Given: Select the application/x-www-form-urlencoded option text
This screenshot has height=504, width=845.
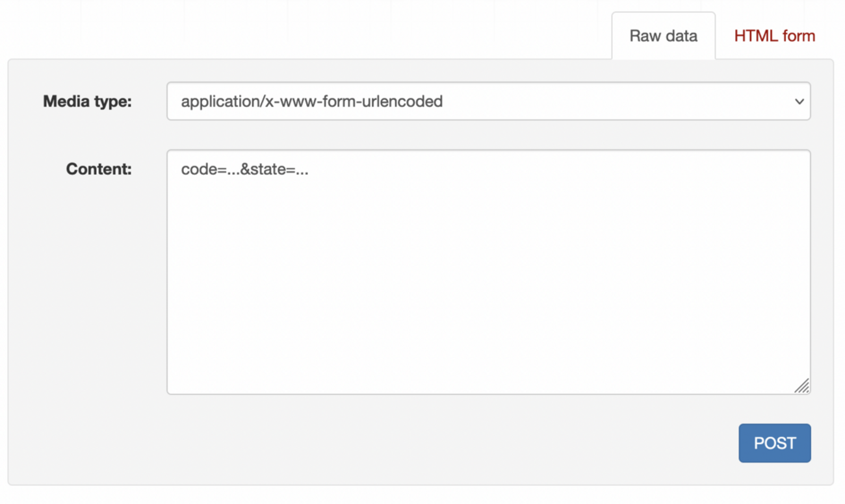Looking at the screenshot, I should 312,101.
